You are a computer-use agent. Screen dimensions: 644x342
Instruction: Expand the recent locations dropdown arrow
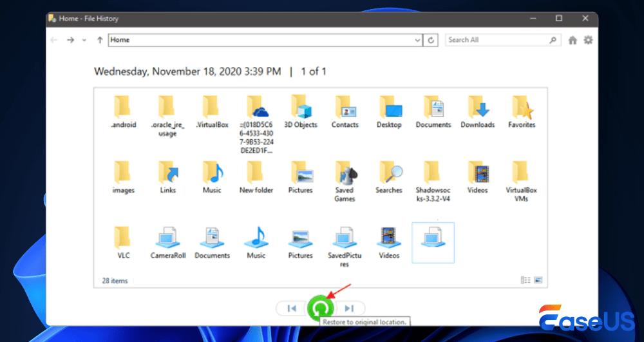(x=84, y=40)
